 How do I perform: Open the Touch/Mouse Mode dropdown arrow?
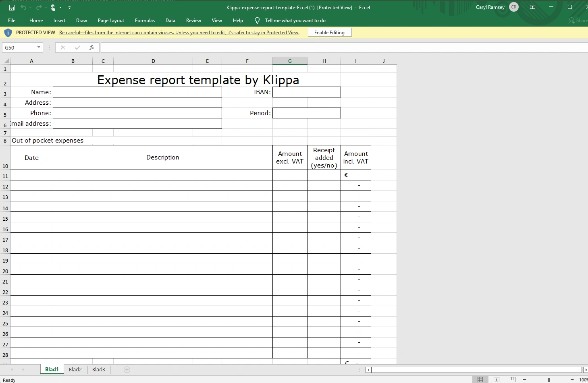click(x=60, y=8)
